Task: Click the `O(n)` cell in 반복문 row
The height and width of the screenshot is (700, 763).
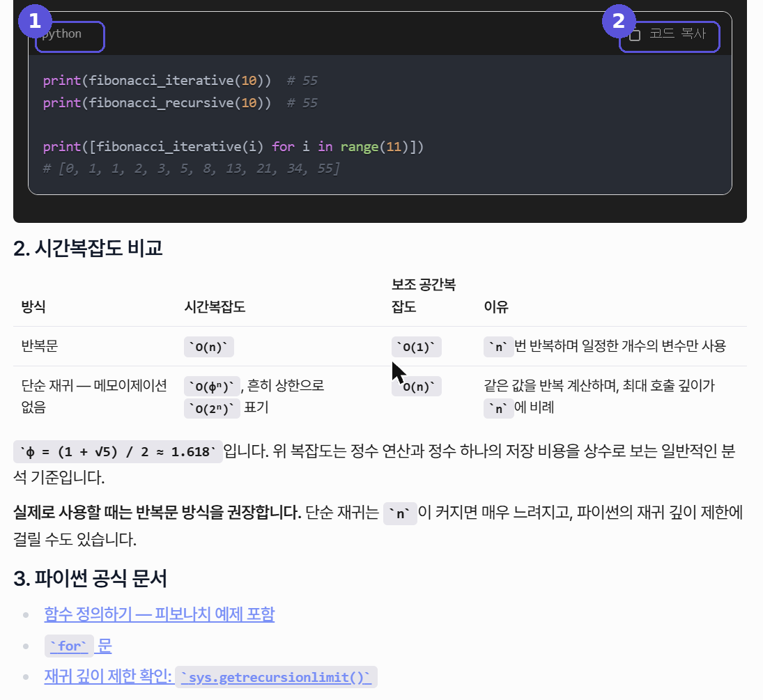Action: (x=209, y=347)
